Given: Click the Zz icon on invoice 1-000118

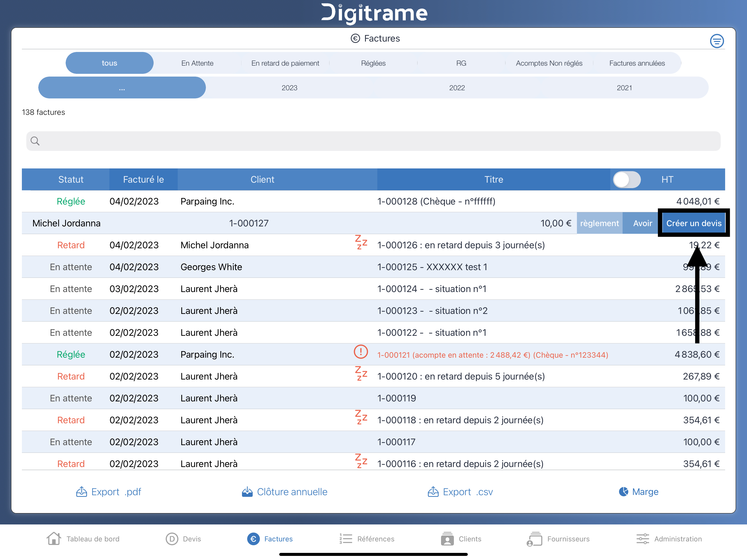Looking at the screenshot, I should tap(361, 418).
